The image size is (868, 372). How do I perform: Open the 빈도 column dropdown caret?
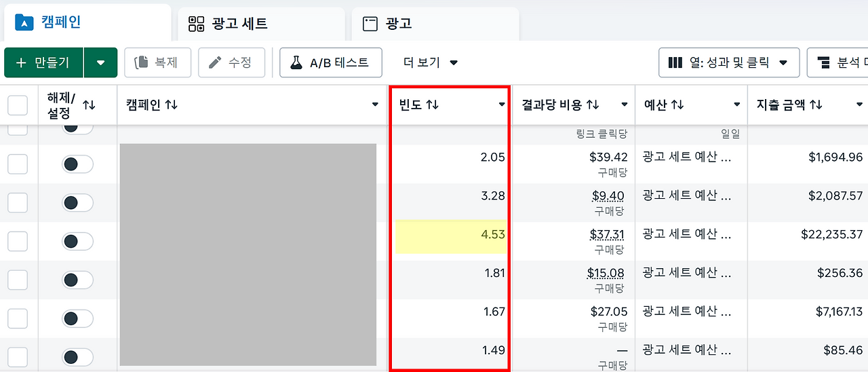[x=502, y=105]
